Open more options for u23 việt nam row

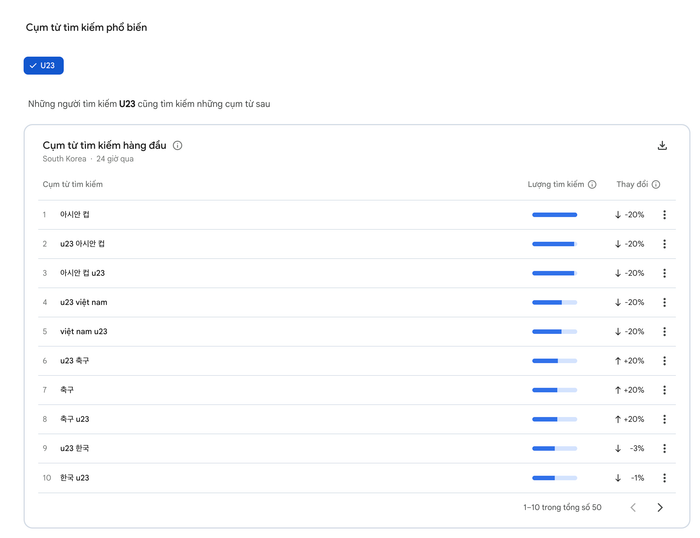[x=664, y=302]
